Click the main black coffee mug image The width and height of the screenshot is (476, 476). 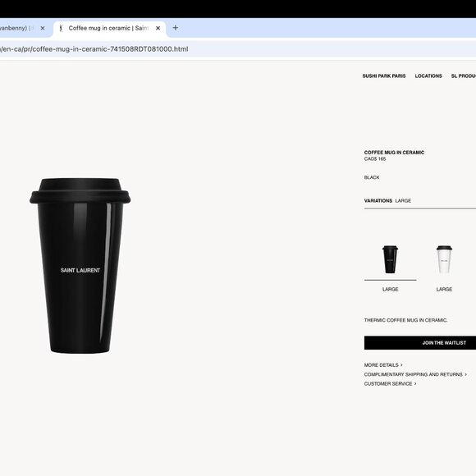pos(80,266)
